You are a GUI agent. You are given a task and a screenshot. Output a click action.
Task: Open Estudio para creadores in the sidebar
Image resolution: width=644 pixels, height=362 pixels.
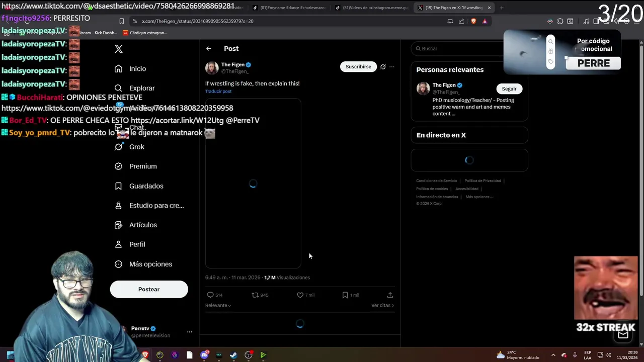[149, 206]
